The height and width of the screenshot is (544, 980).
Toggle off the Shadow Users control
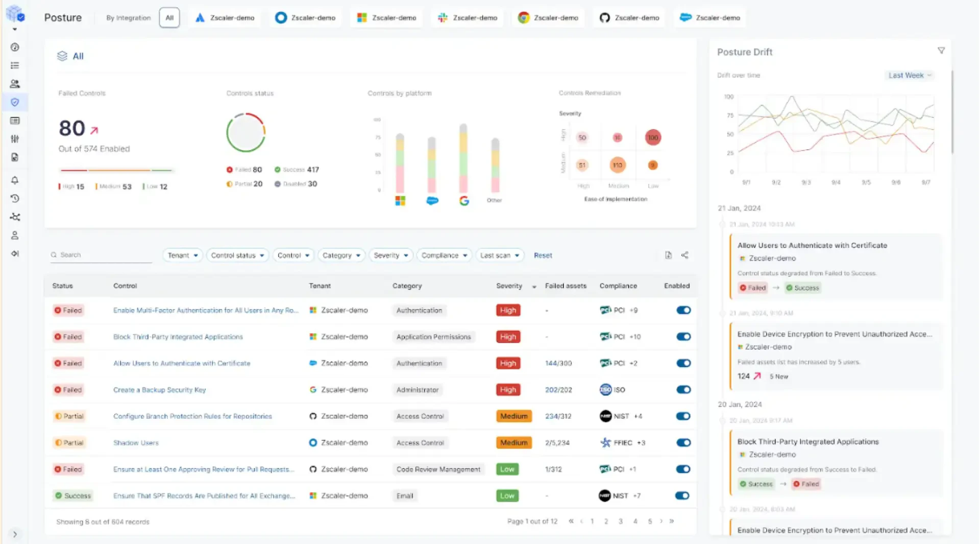[x=683, y=443]
